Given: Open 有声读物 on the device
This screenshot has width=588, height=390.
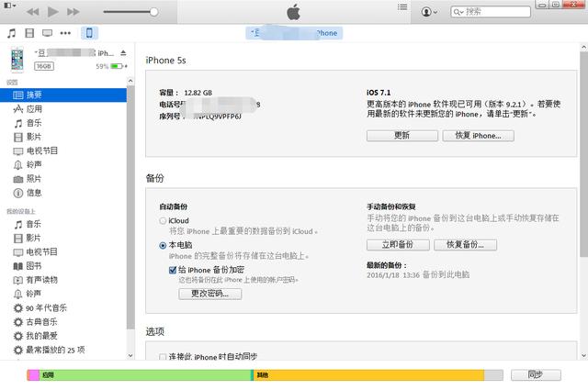Looking at the screenshot, I should click(63, 280).
